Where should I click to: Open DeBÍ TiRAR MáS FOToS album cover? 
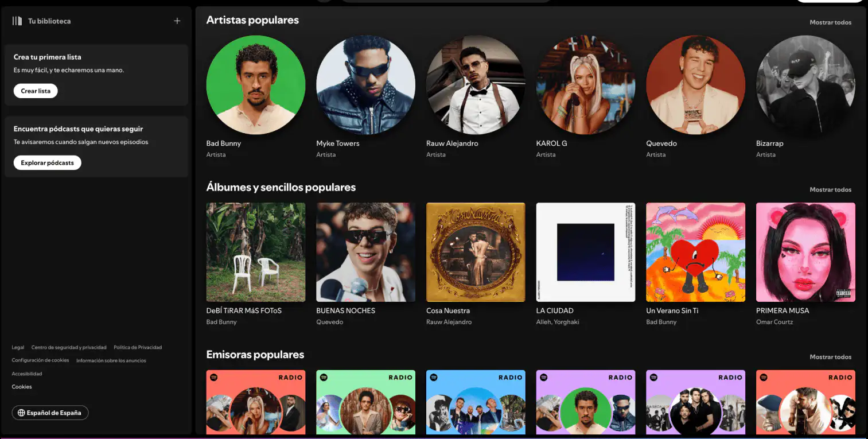click(256, 252)
